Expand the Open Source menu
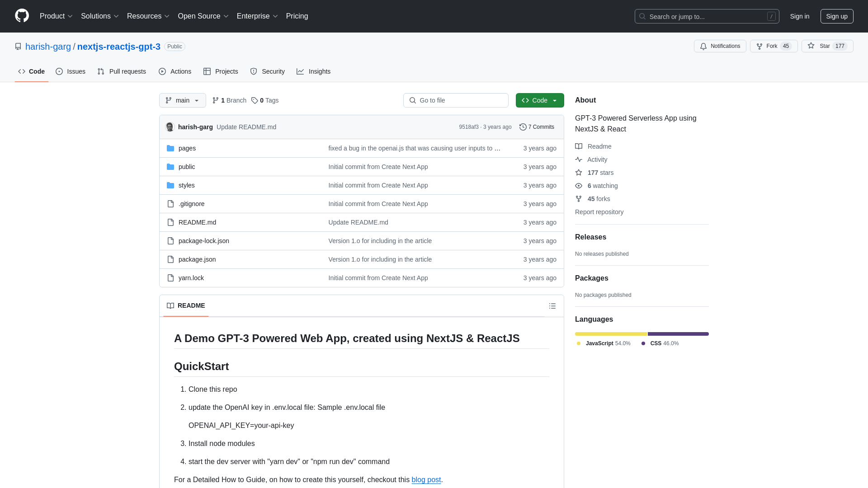 click(203, 16)
